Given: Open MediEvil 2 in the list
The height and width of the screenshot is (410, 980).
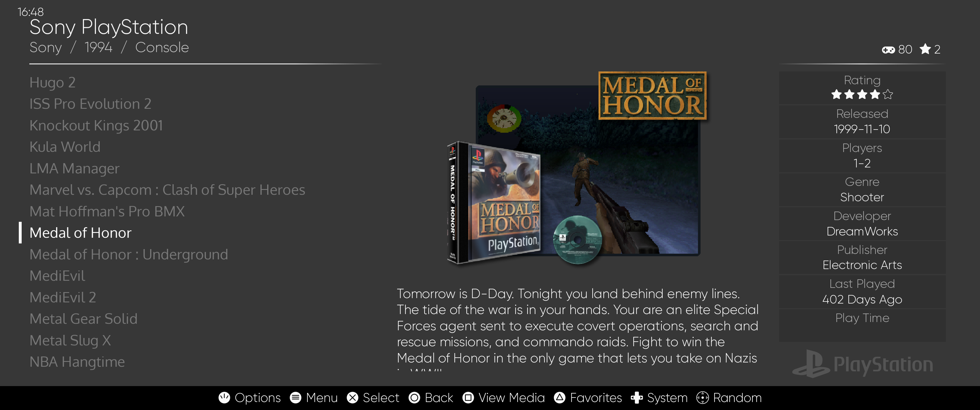Looking at the screenshot, I should tap(63, 298).
